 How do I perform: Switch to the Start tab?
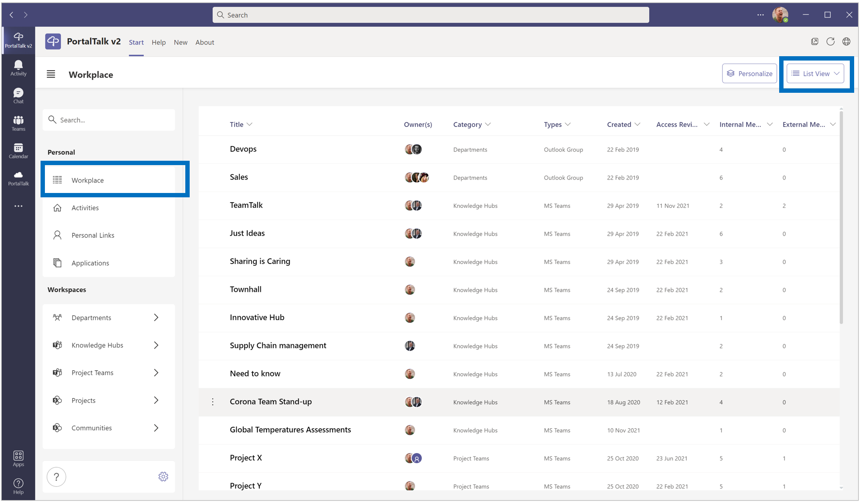pos(136,42)
